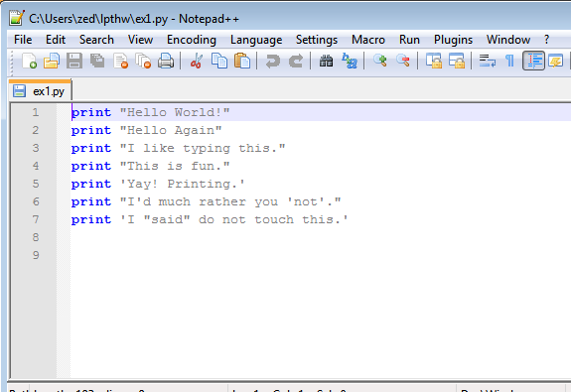Close the current document icon
This screenshot has width=571, height=392.
pyautogui.click(x=120, y=61)
